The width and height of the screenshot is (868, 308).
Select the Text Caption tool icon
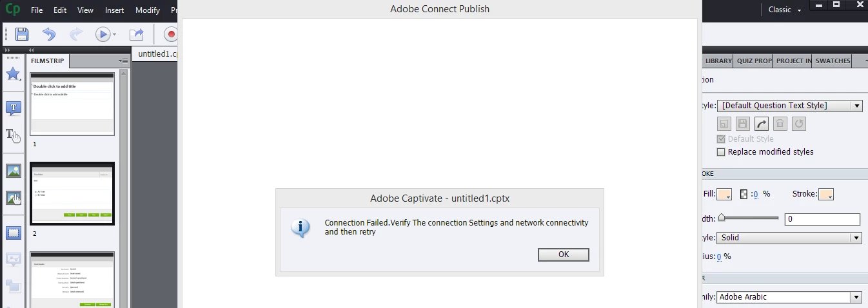pos(14,108)
